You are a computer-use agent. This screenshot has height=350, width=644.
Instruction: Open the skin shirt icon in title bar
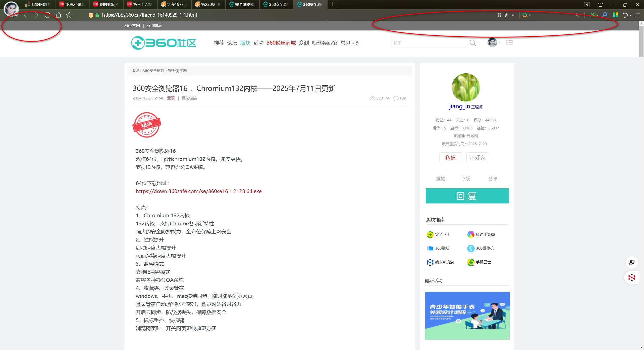[x=600, y=5]
